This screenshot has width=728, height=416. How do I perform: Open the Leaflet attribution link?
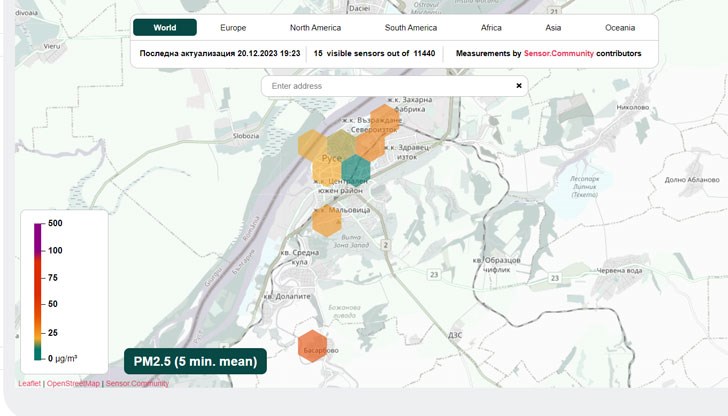(29, 383)
